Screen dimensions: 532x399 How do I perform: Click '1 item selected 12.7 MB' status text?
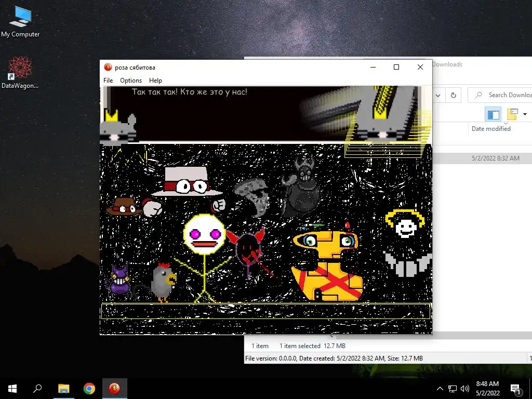tap(312, 345)
